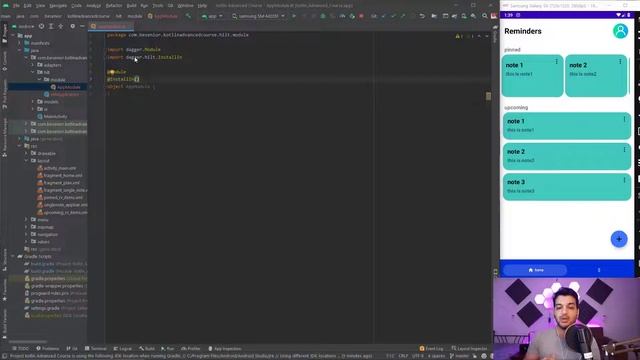
Task: Open the Android view dropdown in the Project panel
Action: (x=24, y=26)
